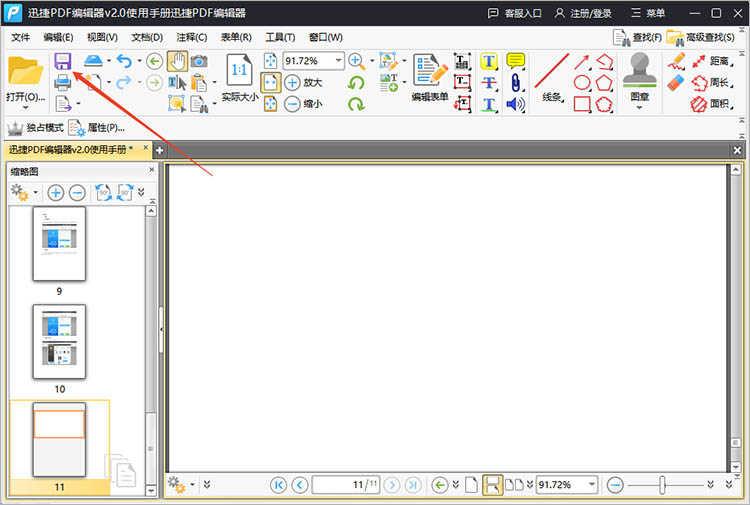
Task: Select the Hand tool
Action: pyautogui.click(x=177, y=61)
